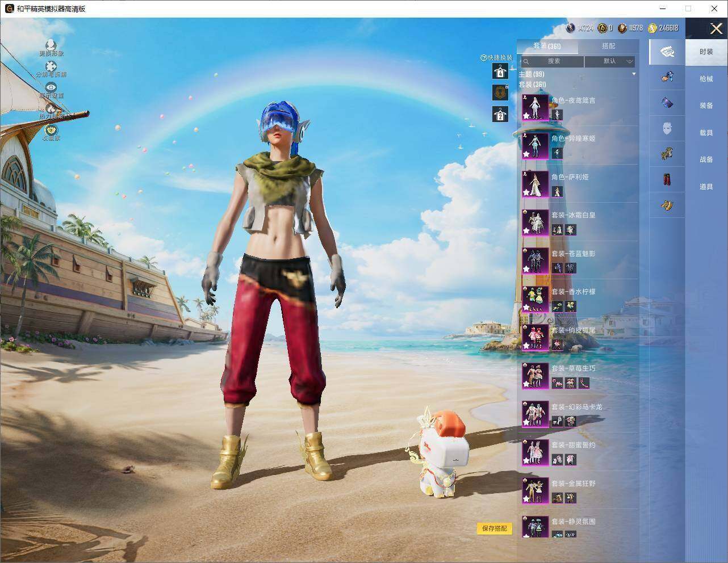
Task: Expand the 主题(99) section arrow
Action: (x=634, y=74)
